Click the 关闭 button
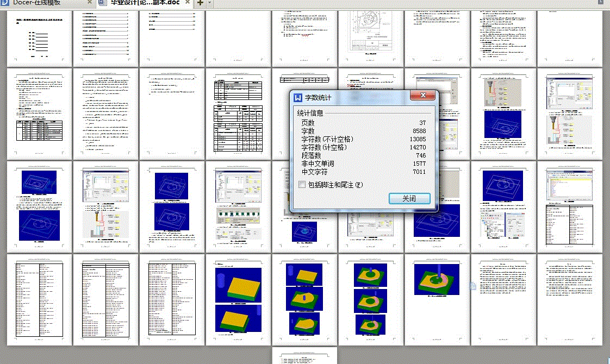 pyautogui.click(x=409, y=198)
